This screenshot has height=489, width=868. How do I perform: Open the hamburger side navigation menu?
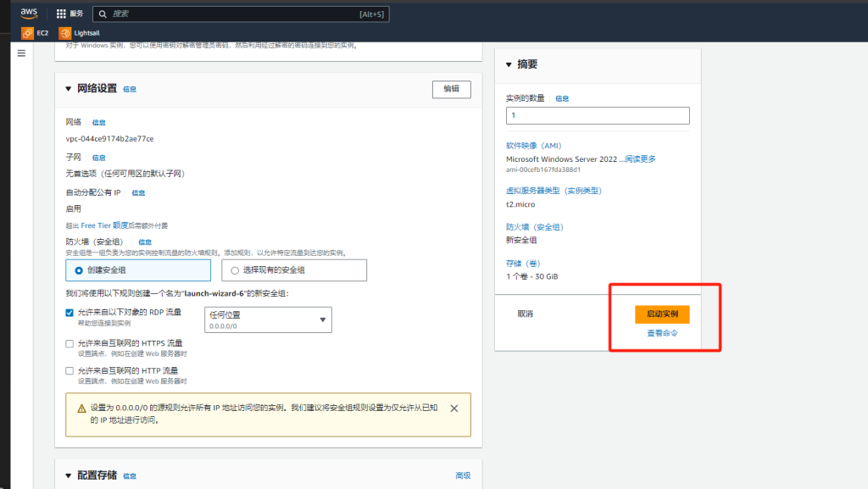pyautogui.click(x=21, y=53)
